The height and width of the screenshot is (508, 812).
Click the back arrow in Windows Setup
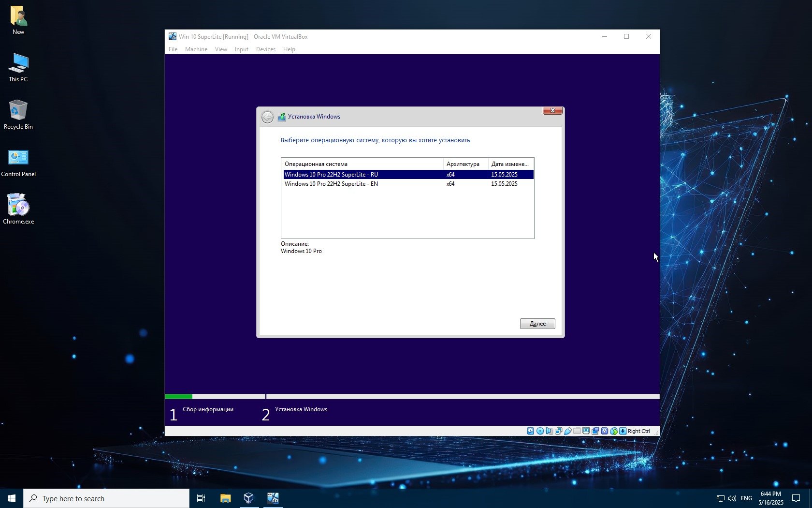[267, 117]
